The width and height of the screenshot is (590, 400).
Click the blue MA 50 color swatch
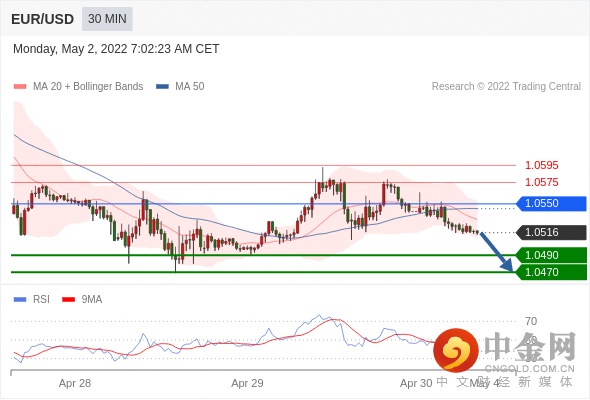163,87
